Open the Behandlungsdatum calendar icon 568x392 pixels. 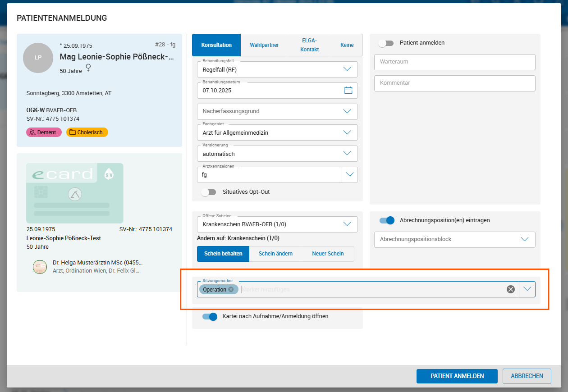click(348, 90)
